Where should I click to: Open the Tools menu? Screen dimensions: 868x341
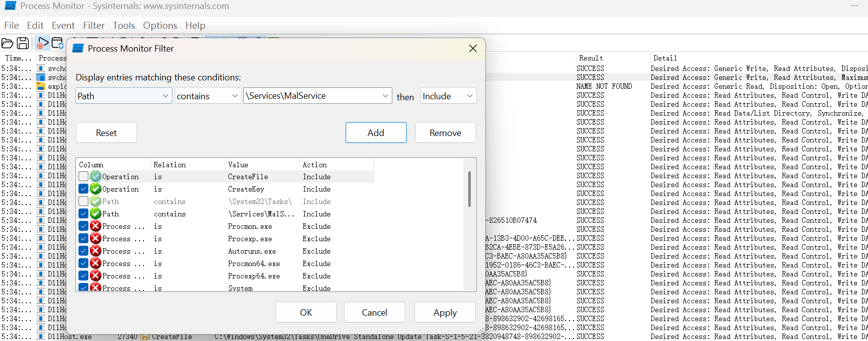[124, 25]
